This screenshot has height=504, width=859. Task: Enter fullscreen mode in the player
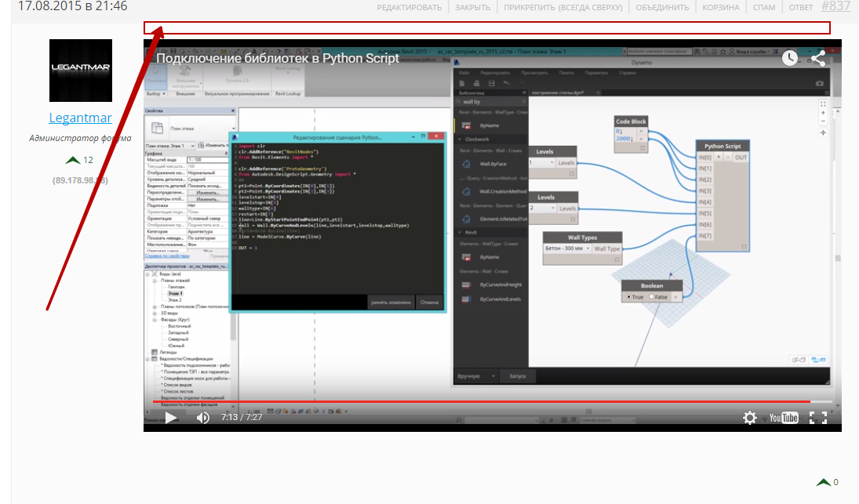click(x=818, y=418)
